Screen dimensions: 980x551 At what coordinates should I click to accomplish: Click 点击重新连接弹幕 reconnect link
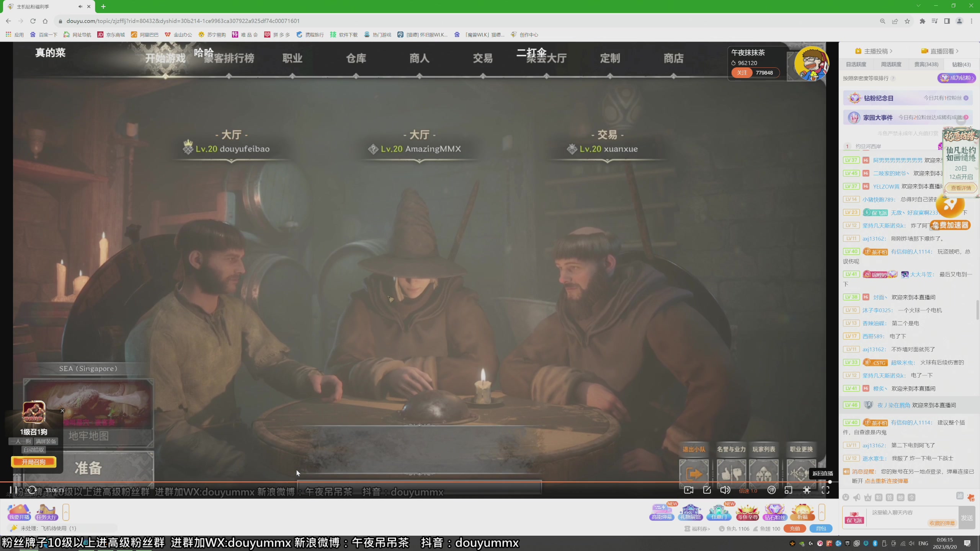point(887,481)
